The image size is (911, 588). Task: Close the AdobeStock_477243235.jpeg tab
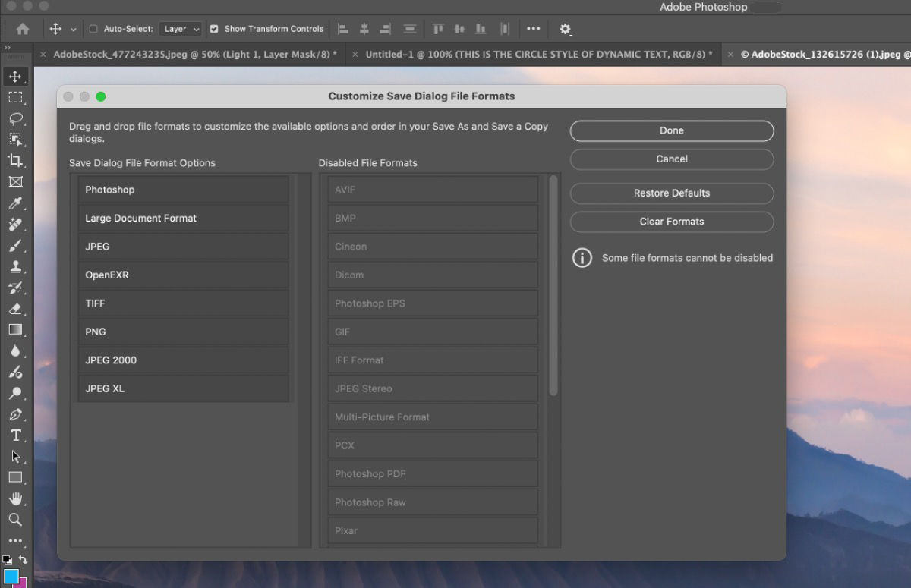click(43, 55)
